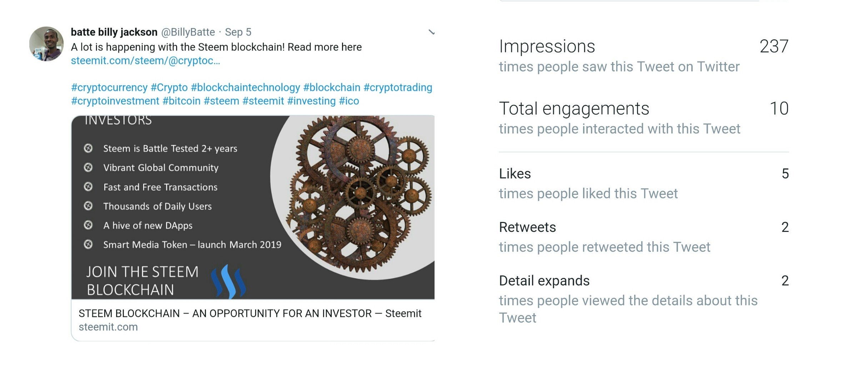Select the #cryptocurrency hashtag
The image size is (868, 370).
tap(109, 87)
